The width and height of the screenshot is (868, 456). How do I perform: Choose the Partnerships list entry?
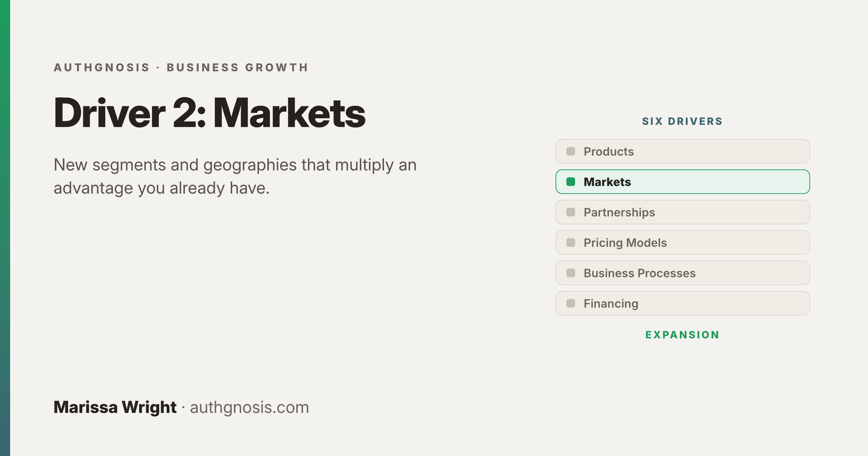pos(683,212)
